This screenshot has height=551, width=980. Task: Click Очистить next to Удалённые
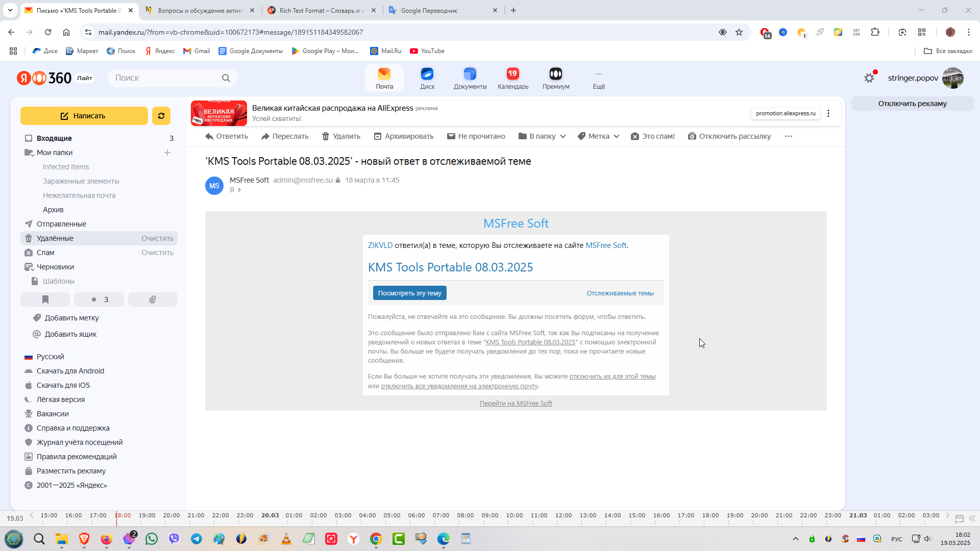[x=157, y=238]
